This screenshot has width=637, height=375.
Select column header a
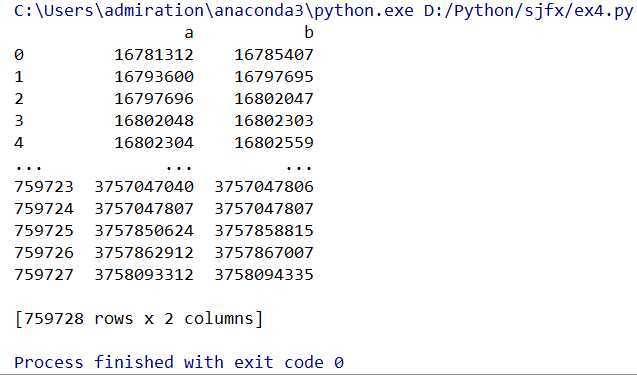[188, 33]
